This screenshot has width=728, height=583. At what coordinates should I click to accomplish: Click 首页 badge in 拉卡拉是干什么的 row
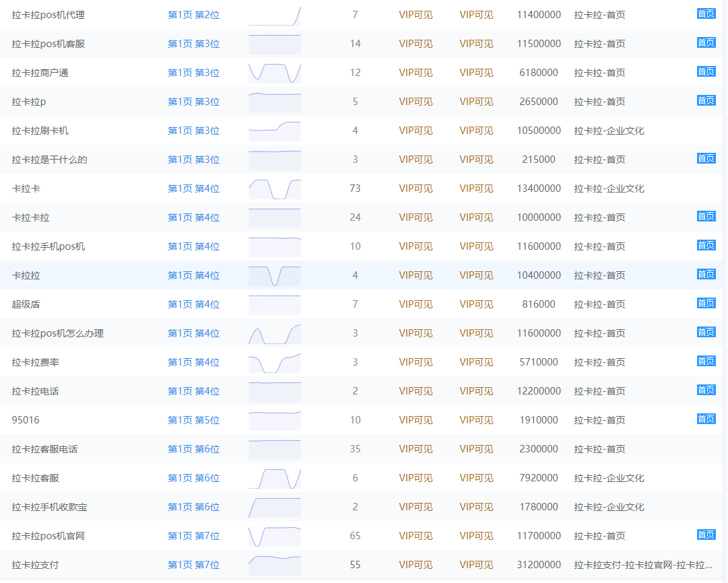pyautogui.click(x=706, y=158)
